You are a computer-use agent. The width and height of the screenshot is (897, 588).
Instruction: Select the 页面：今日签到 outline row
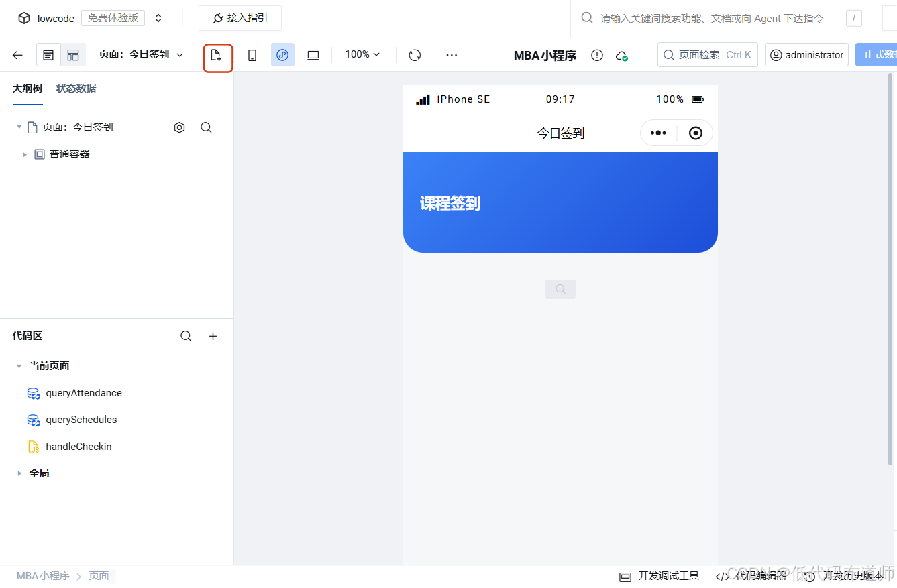pos(117,127)
